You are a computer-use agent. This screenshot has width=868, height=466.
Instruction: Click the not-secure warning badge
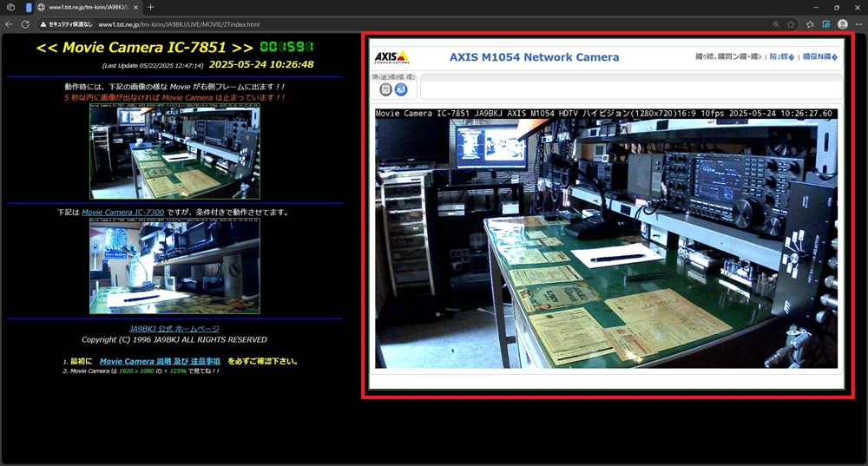pos(66,24)
